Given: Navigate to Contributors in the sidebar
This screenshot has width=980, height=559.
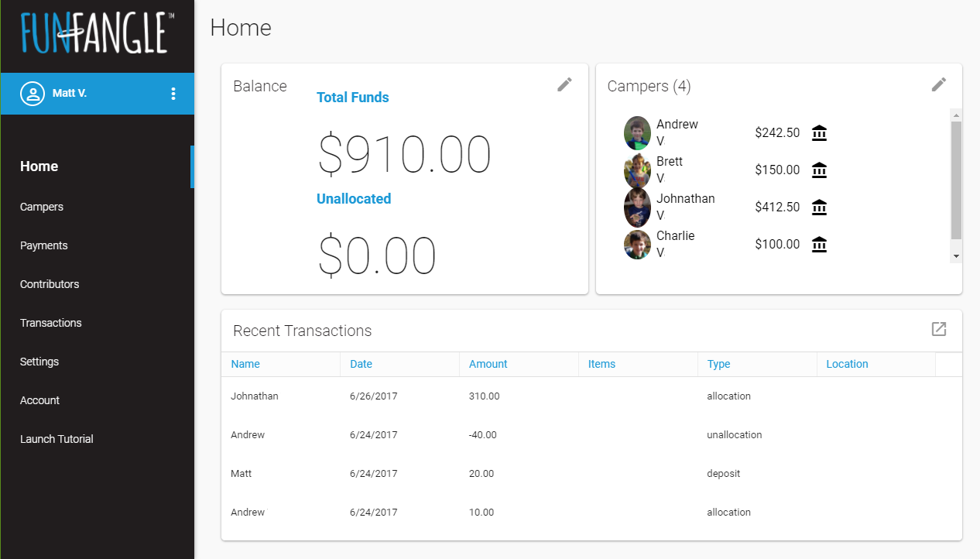Looking at the screenshot, I should click(x=50, y=284).
